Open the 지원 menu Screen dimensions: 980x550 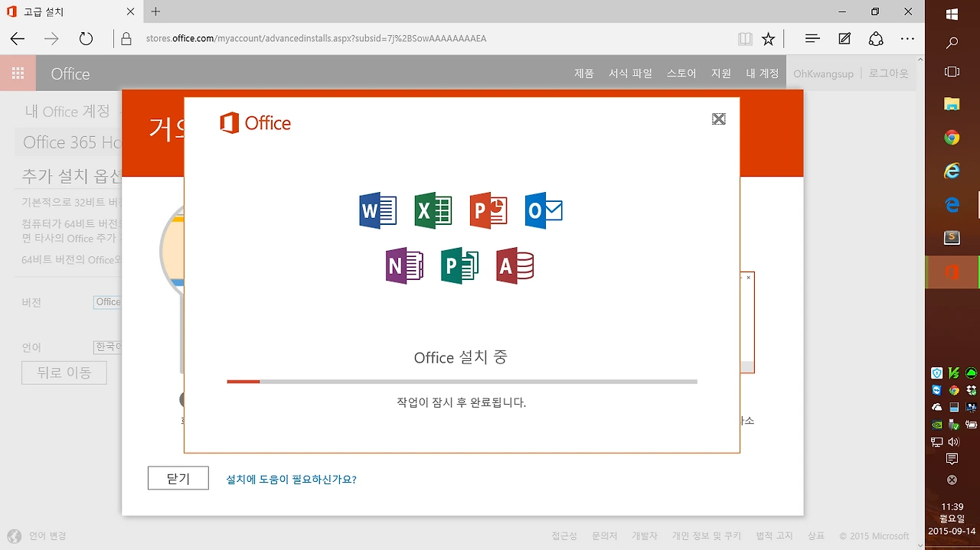tap(721, 73)
